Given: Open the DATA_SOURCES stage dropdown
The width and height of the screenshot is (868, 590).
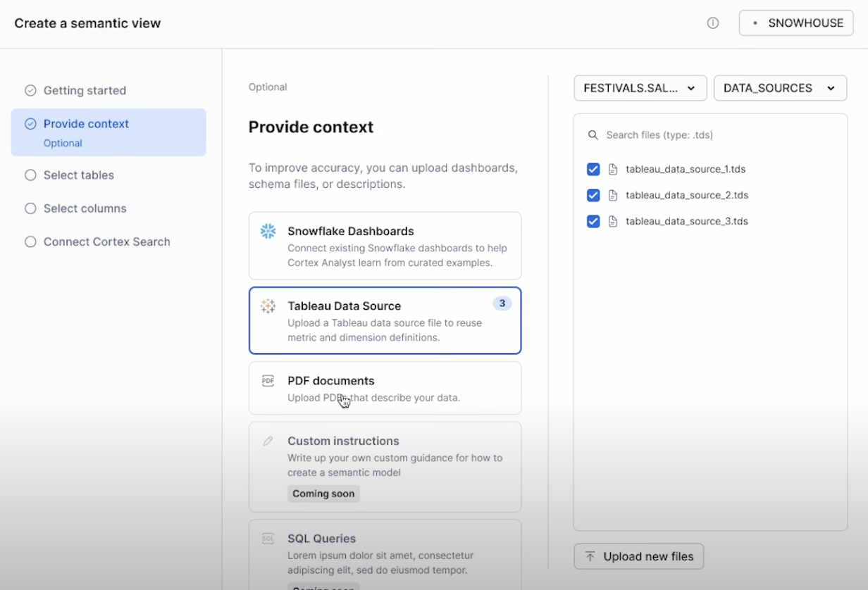Looking at the screenshot, I should pos(780,88).
